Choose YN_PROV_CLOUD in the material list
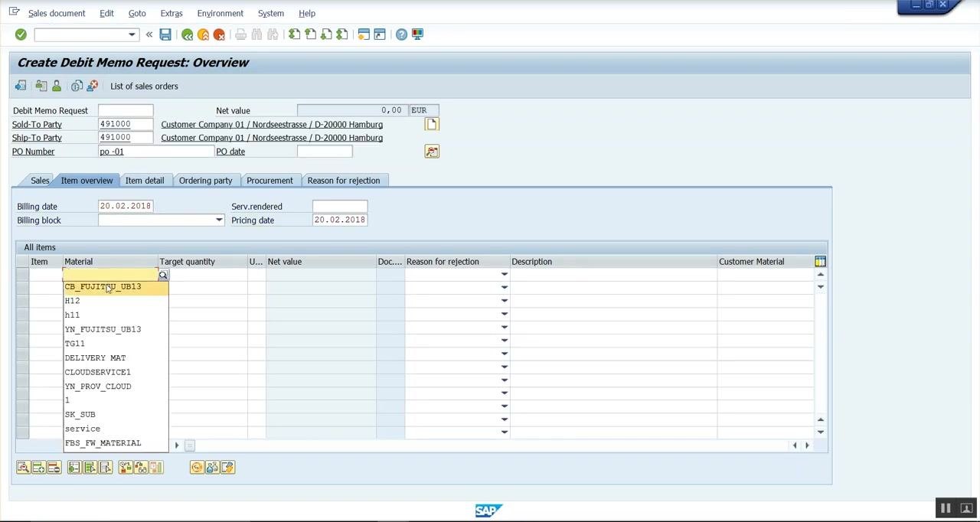 [x=115, y=387]
